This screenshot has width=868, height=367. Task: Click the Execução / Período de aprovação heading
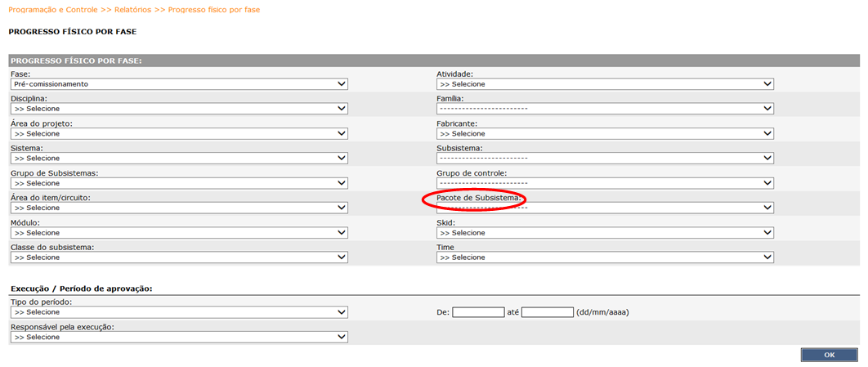(x=82, y=289)
